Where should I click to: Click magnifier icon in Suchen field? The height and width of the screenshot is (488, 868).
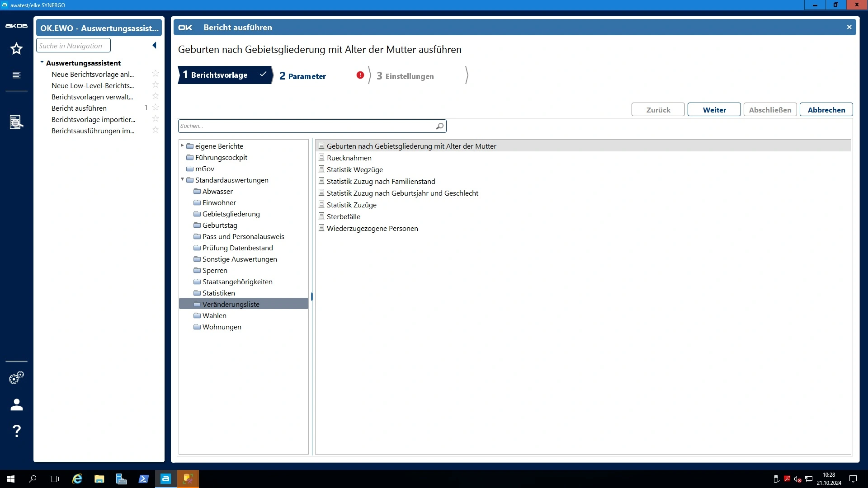coord(439,126)
